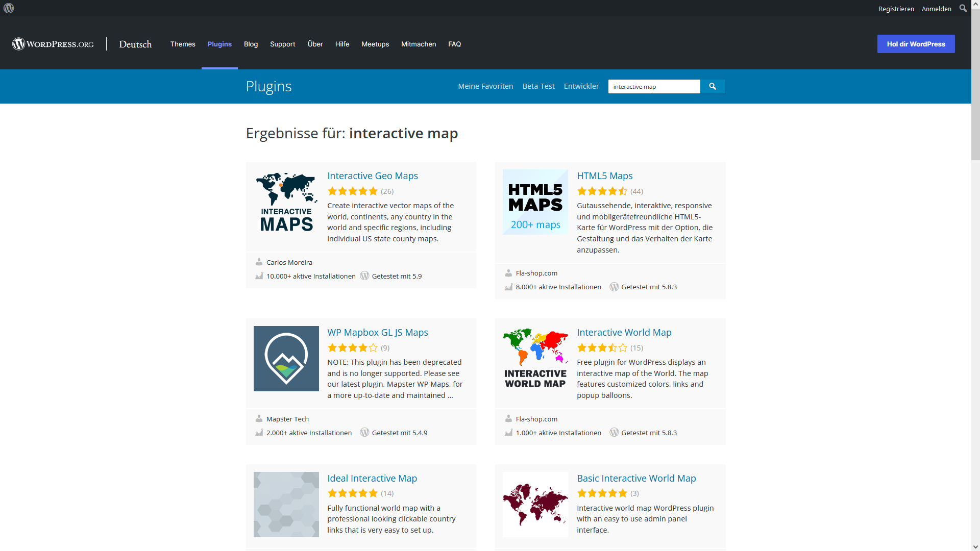Click star rating of Interactive World Map
The height and width of the screenshot is (551, 980).
pyautogui.click(x=602, y=348)
